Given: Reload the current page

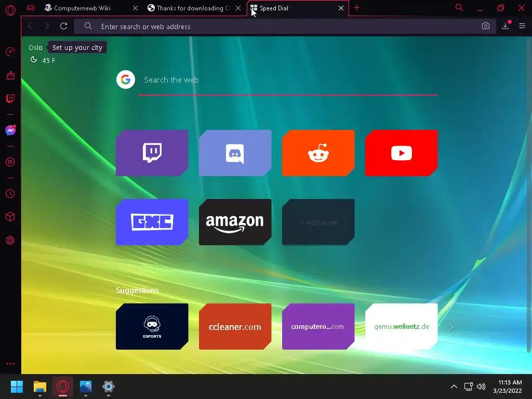Looking at the screenshot, I should point(63,26).
